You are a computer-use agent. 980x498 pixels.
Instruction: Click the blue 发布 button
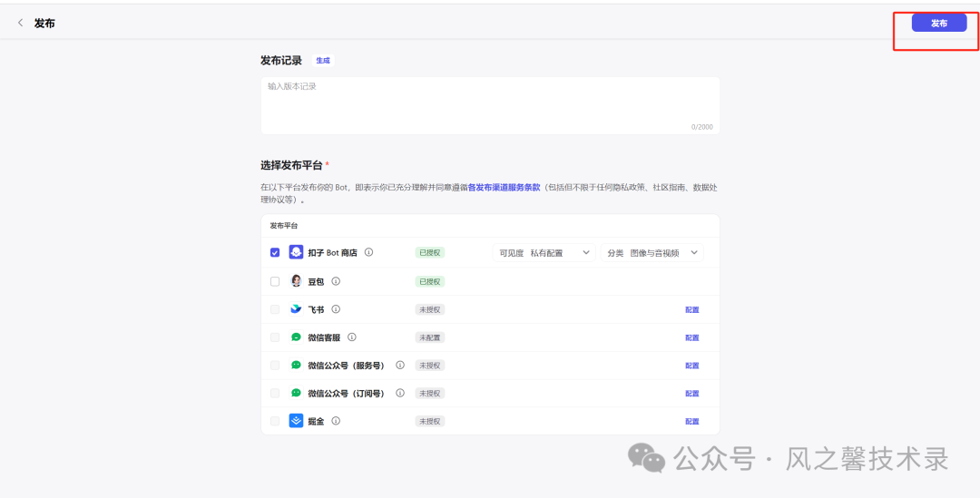click(x=939, y=23)
